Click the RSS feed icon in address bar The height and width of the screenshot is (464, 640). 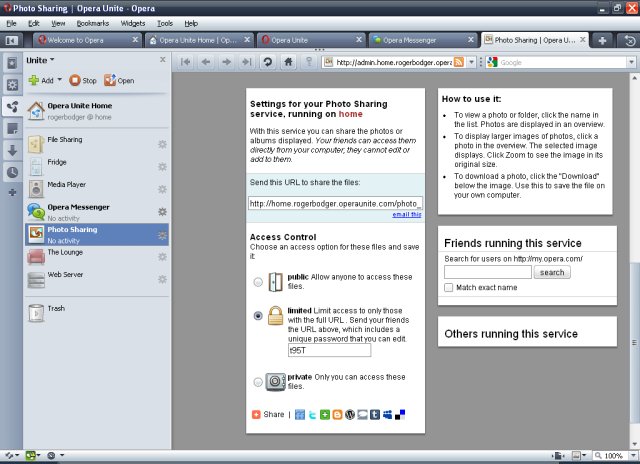[459, 62]
